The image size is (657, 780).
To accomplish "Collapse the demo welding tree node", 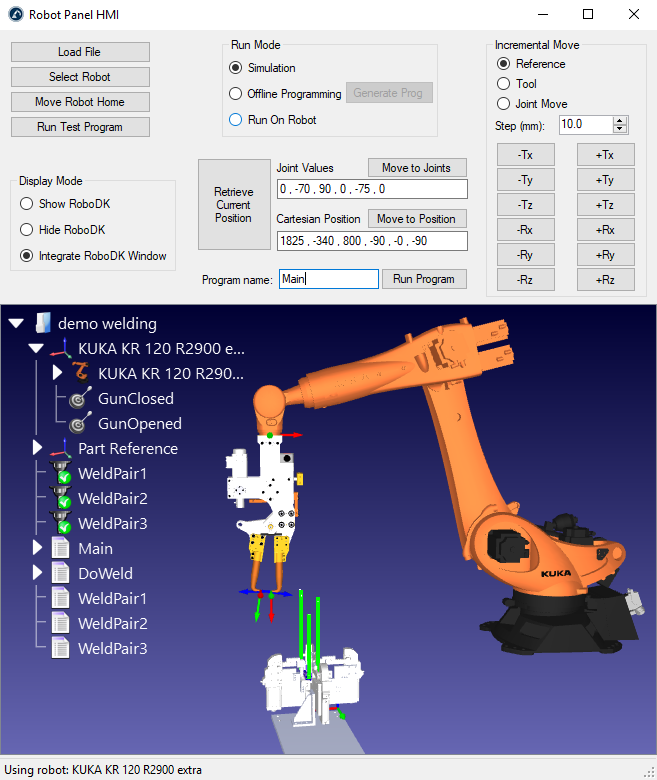I will pos(17,323).
